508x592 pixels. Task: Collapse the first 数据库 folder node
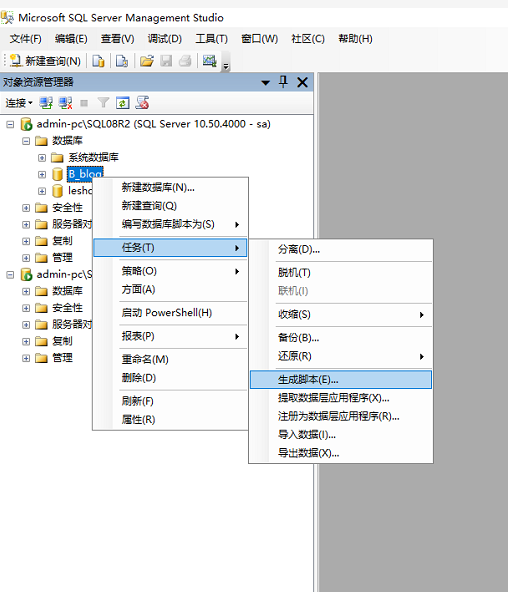[26, 141]
